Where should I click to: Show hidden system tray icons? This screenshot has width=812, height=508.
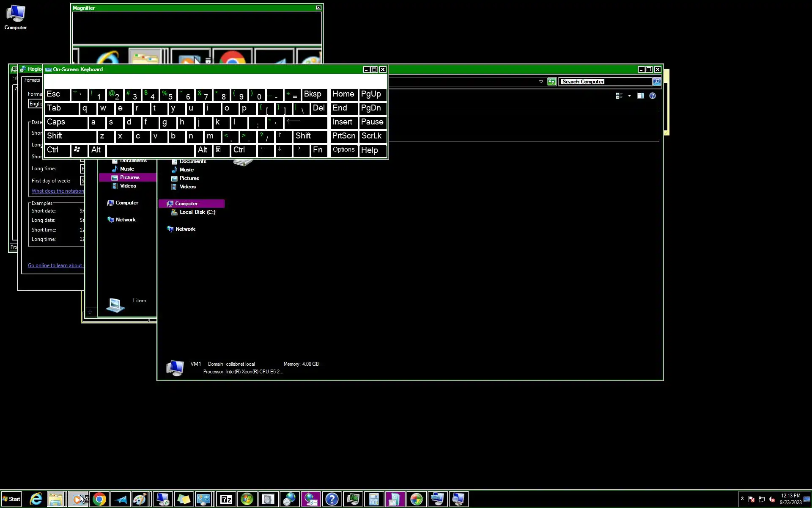[x=742, y=499]
